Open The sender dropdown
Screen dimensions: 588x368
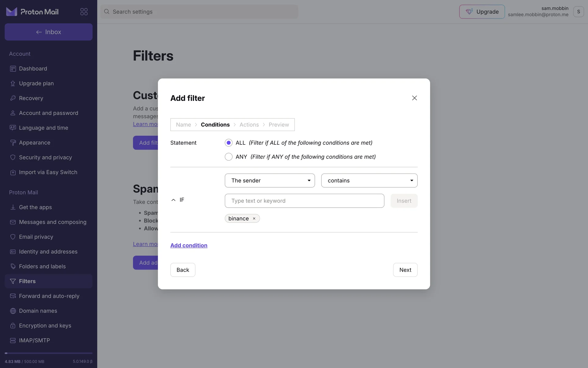coord(269,181)
